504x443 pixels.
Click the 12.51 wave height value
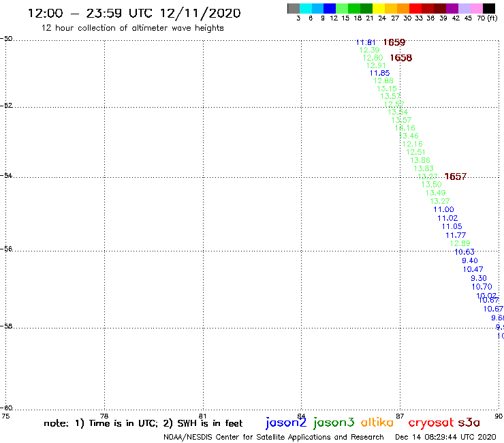416,152
